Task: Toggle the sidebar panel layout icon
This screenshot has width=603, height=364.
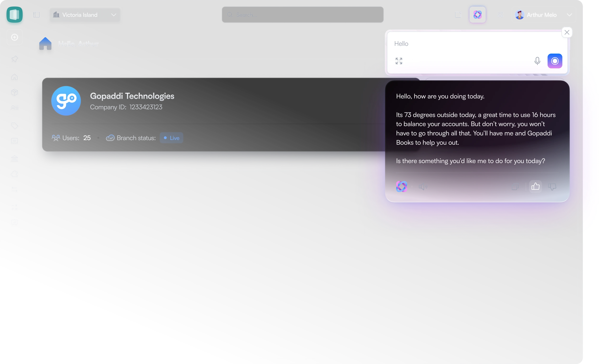Action: click(x=36, y=15)
